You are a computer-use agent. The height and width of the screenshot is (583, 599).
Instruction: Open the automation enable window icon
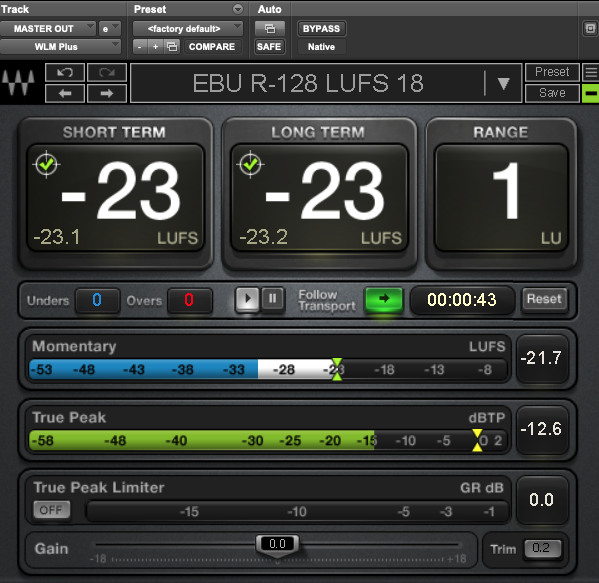(x=269, y=29)
